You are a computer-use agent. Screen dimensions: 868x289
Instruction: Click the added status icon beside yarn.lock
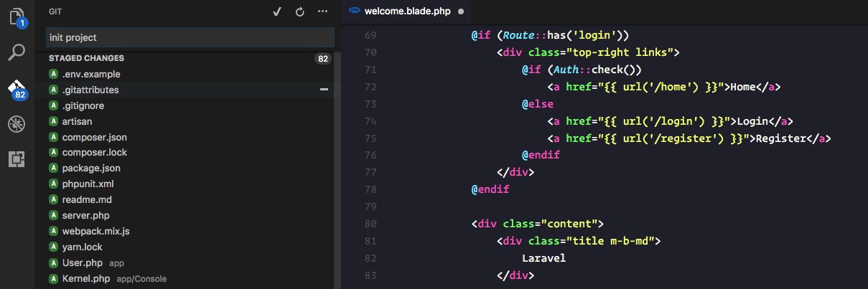53,247
